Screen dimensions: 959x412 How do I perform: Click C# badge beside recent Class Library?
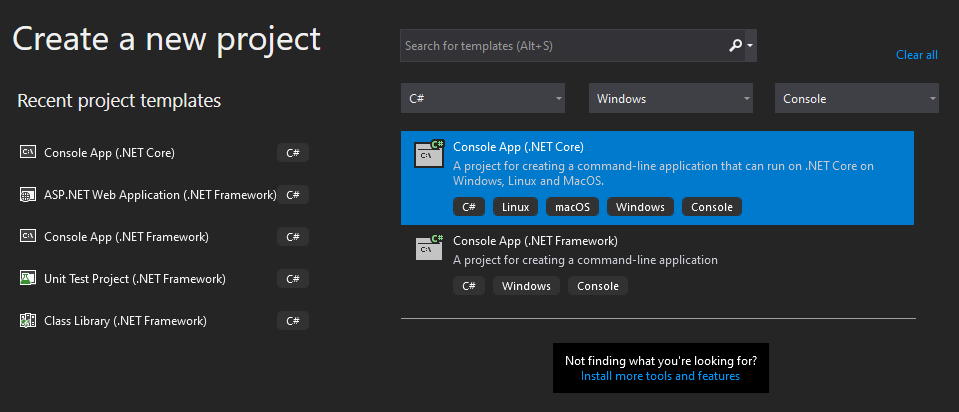pos(293,320)
